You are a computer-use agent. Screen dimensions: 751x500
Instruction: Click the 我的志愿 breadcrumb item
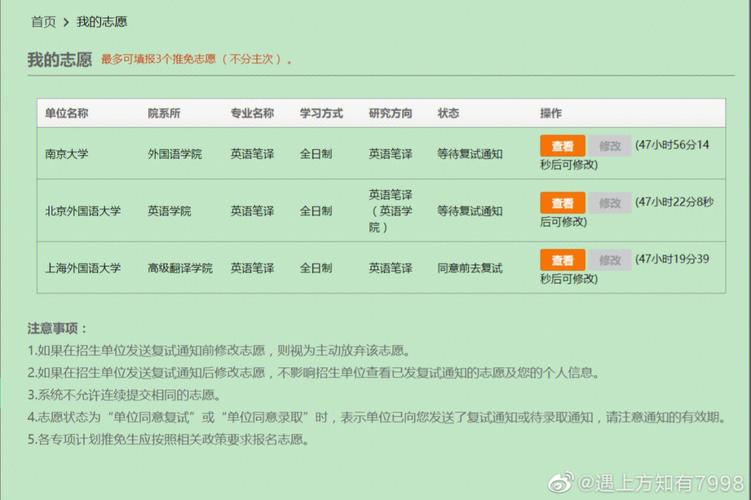[x=102, y=22]
